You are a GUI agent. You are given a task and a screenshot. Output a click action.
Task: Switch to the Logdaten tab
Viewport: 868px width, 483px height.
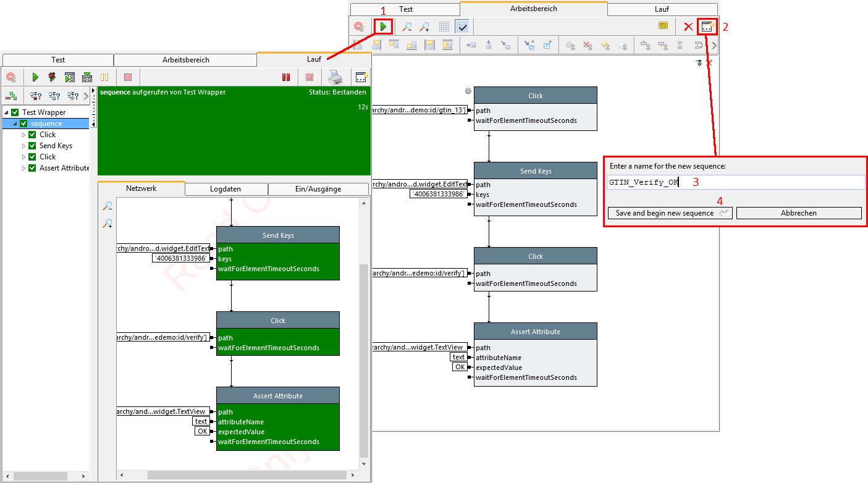(x=225, y=189)
